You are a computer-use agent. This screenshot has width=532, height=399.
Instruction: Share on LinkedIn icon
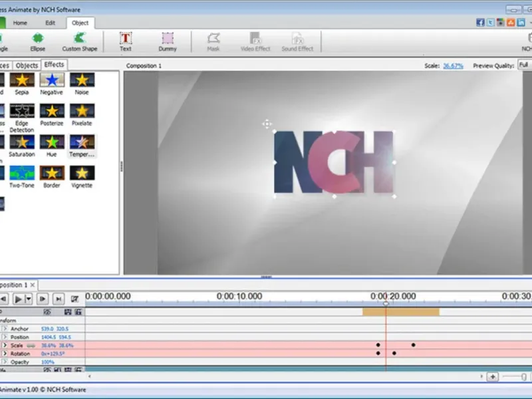click(x=521, y=23)
